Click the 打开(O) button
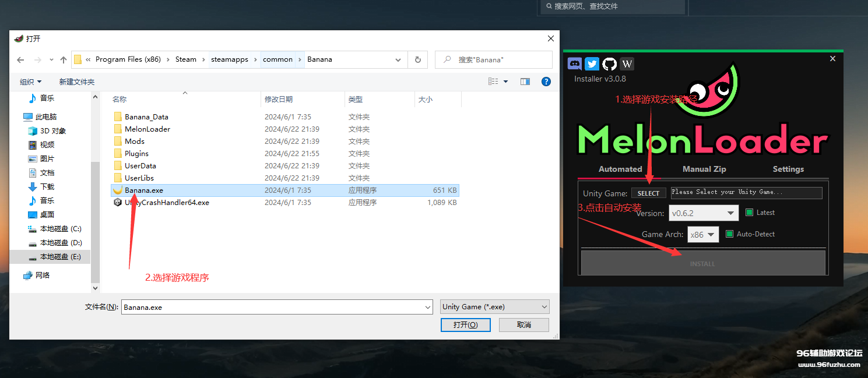This screenshot has width=868, height=378. point(466,325)
